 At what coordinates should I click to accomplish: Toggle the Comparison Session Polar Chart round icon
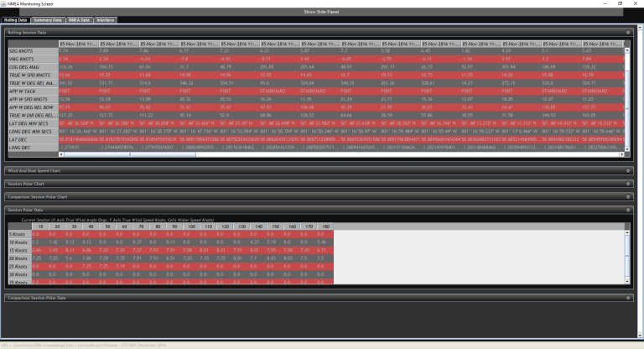pyautogui.click(x=628, y=197)
